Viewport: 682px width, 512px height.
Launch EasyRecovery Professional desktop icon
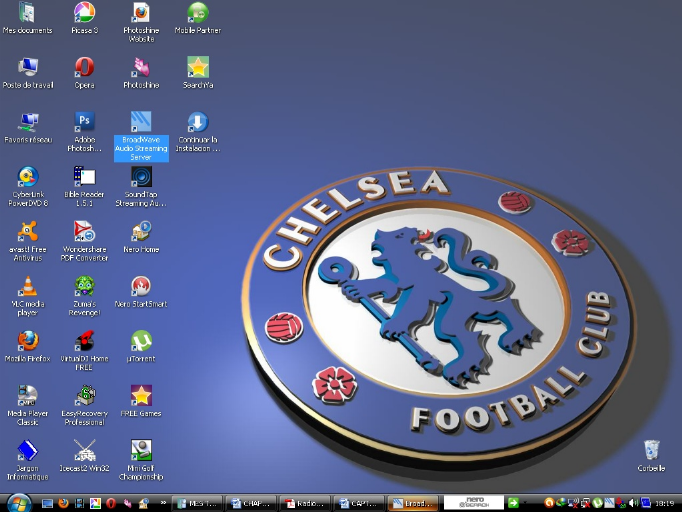tap(84, 406)
